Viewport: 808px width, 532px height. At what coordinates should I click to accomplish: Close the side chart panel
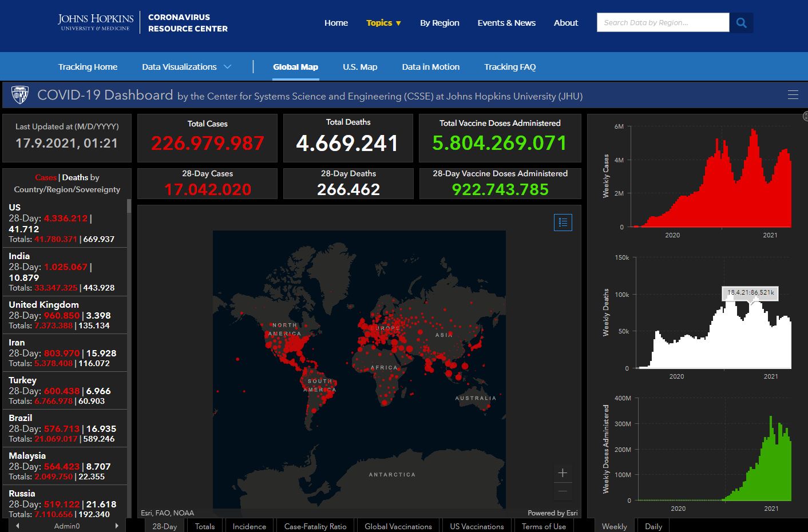805,117
